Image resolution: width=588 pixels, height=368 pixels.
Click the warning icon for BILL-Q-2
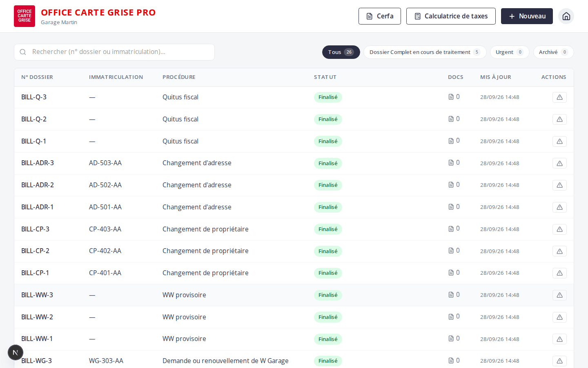(559, 119)
